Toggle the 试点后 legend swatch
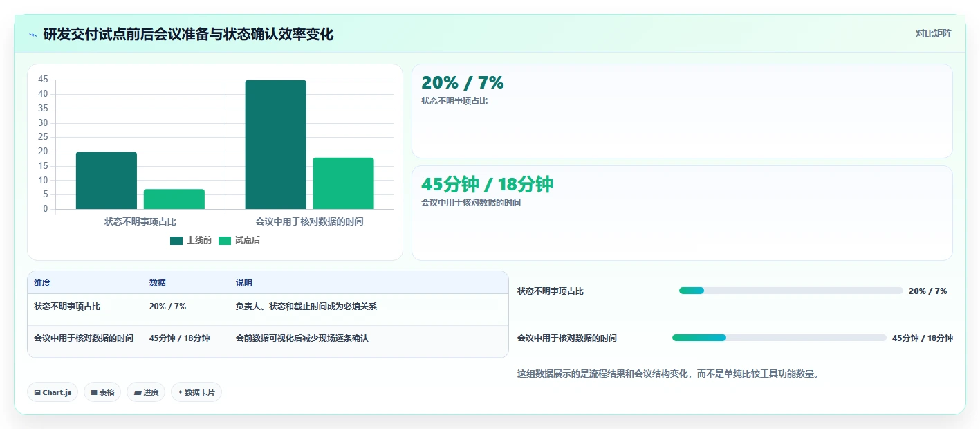This screenshot has width=980, height=429. click(225, 241)
